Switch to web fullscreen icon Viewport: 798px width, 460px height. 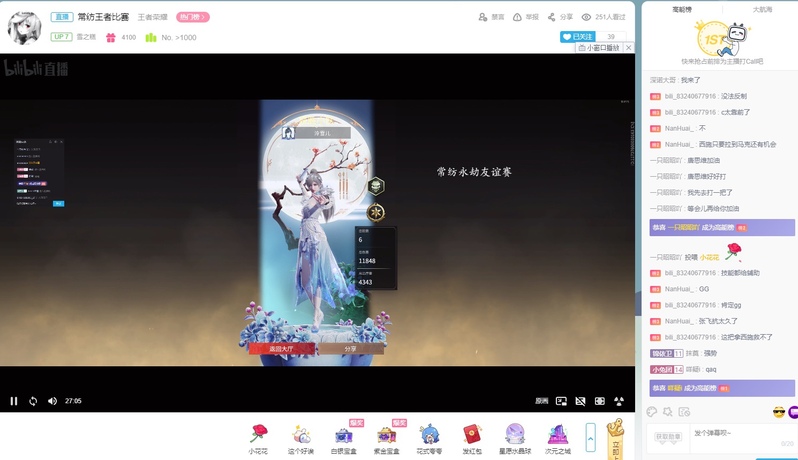(x=600, y=401)
